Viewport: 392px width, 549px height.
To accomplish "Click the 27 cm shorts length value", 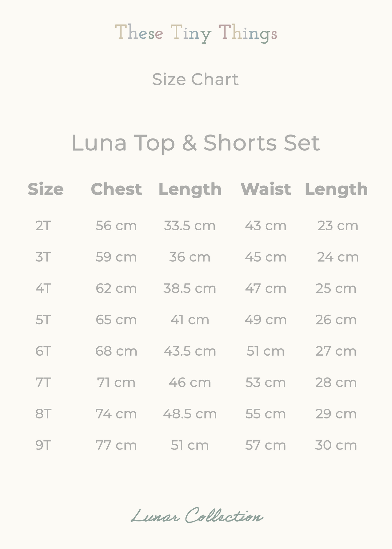I will pos(336,351).
